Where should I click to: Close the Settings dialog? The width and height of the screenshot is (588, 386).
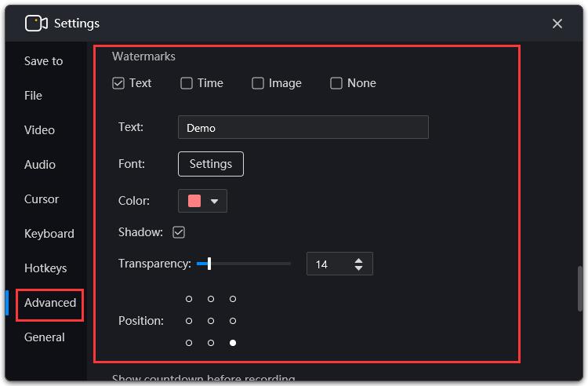(557, 24)
